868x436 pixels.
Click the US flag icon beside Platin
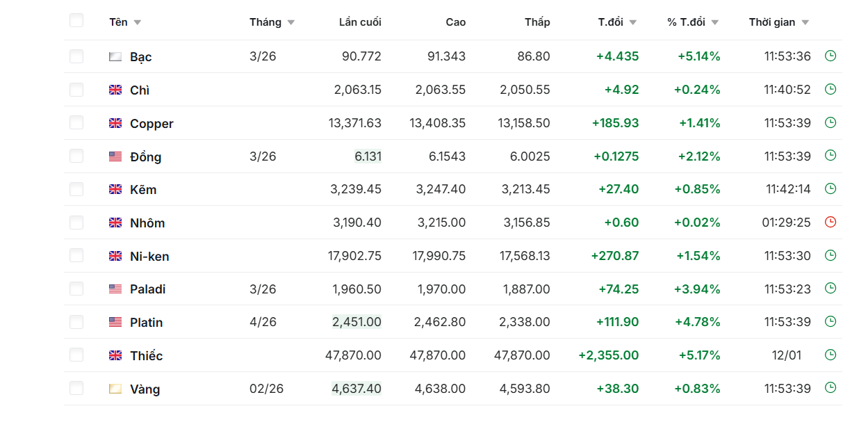point(115,322)
